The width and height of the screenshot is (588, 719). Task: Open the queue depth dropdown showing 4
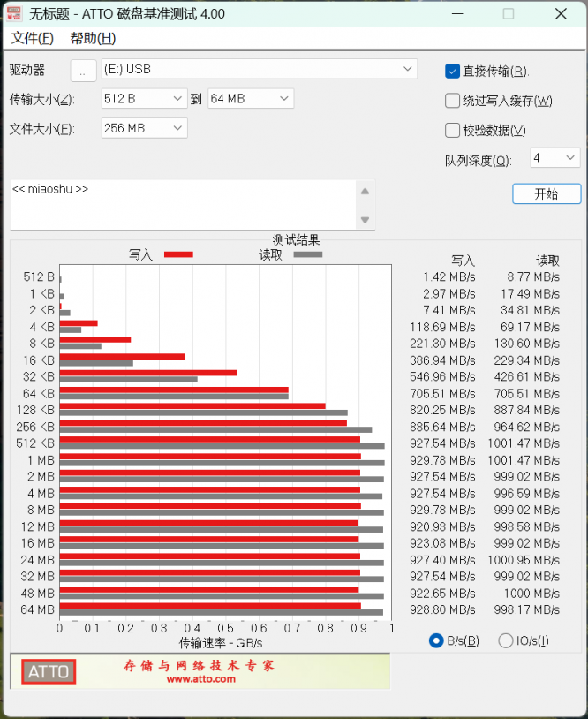(x=555, y=158)
